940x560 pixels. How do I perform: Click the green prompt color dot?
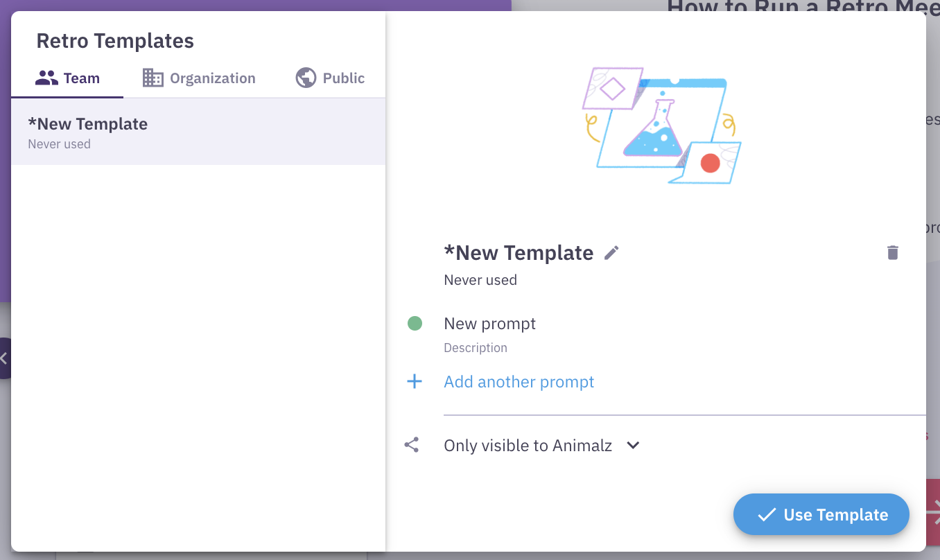[x=414, y=323]
